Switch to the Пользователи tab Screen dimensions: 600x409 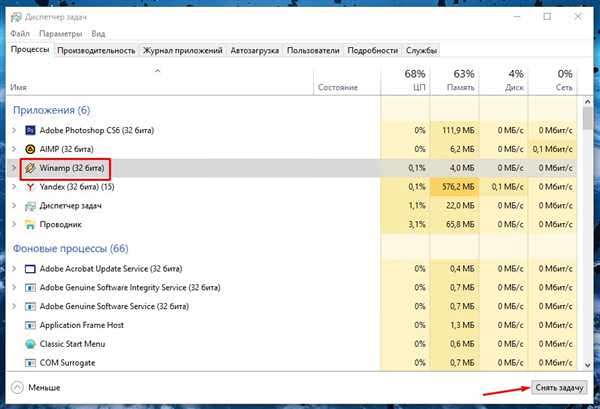[x=313, y=51]
